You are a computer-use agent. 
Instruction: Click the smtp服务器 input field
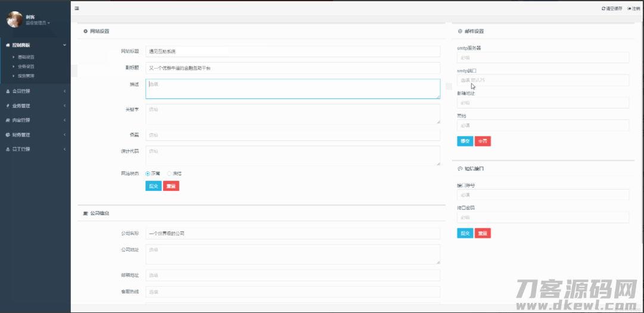tap(543, 58)
